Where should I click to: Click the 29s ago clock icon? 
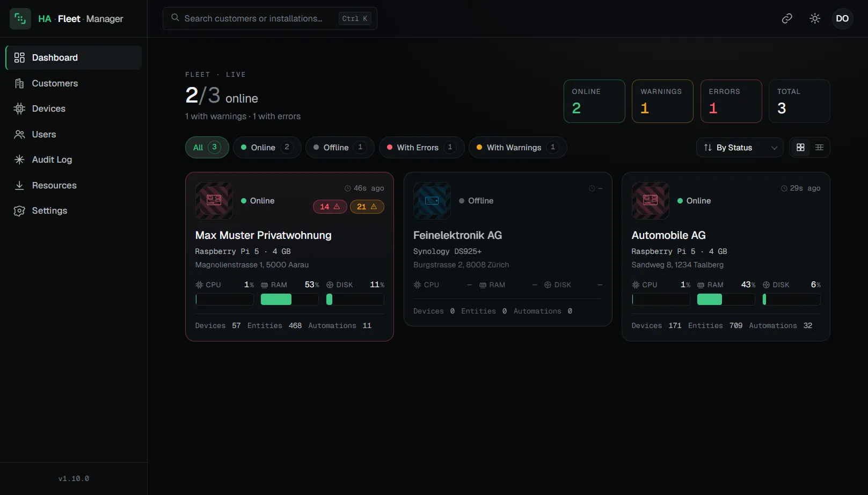(784, 188)
